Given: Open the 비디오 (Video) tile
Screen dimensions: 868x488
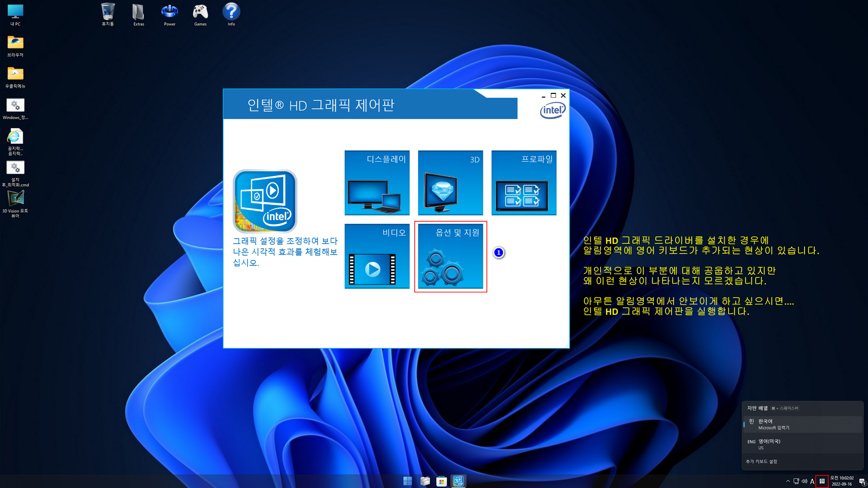Looking at the screenshot, I should (x=377, y=256).
